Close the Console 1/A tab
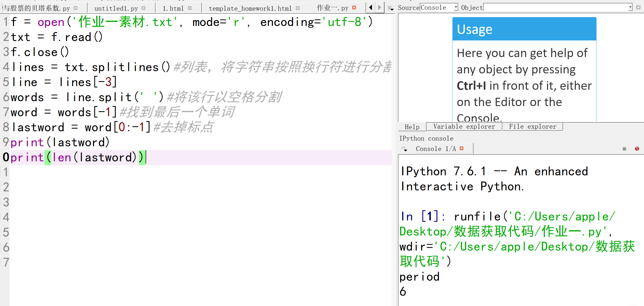Viewport: 644px width, 306px height. click(x=462, y=148)
